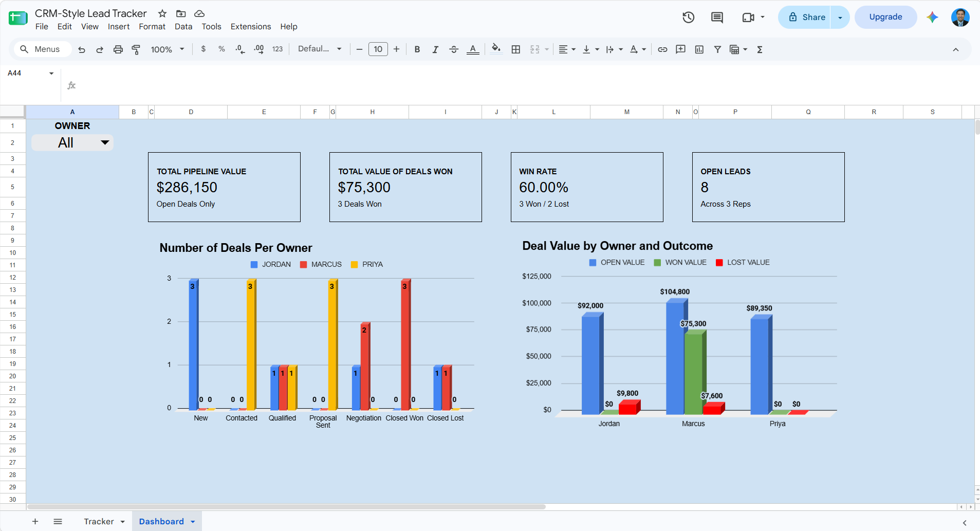Viewport: 980px width, 531px height.
Task: Add a new sheet with plus button
Action: (x=35, y=521)
